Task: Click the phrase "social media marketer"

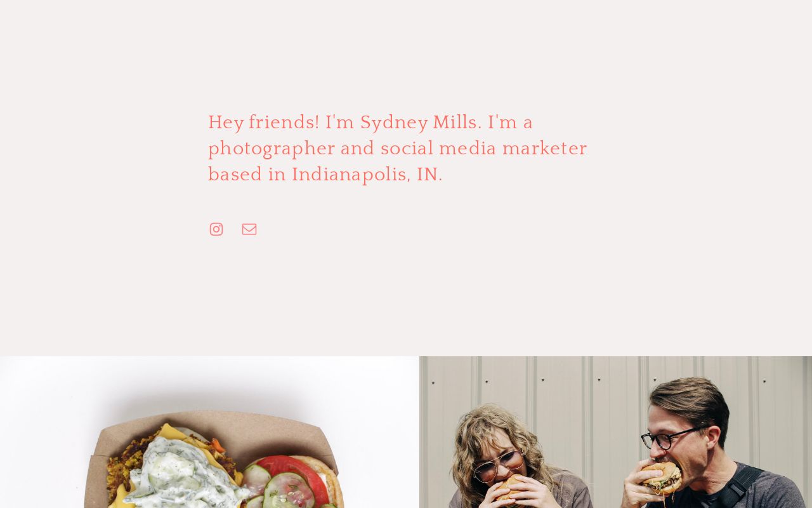Action: (x=484, y=148)
